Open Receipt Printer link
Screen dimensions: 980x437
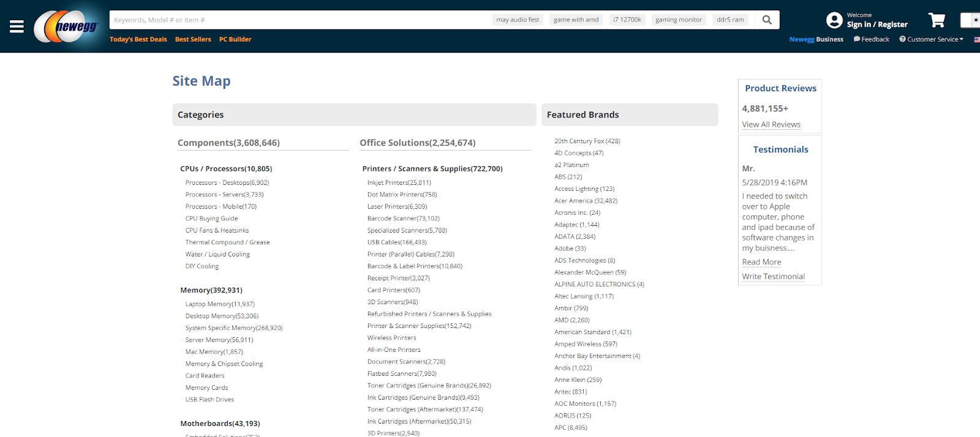click(x=399, y=278)
